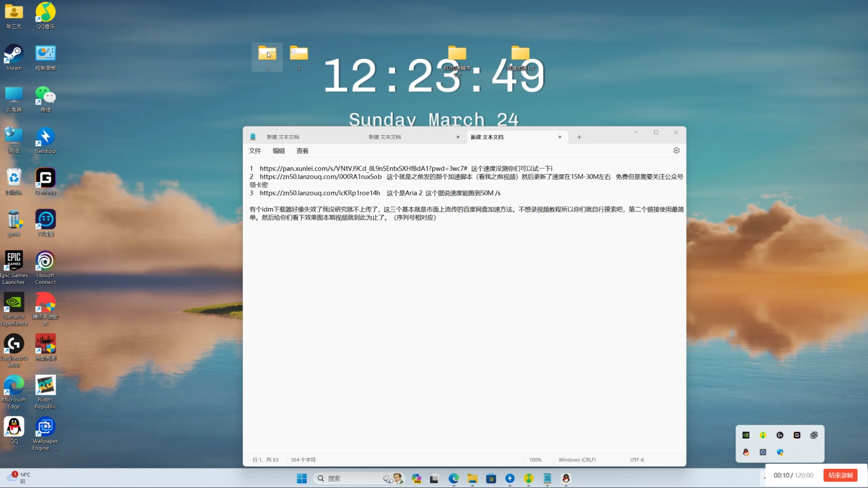Open NVIDIA icon in tray overflow
868x488 pixels.
(x=746, y=435)
